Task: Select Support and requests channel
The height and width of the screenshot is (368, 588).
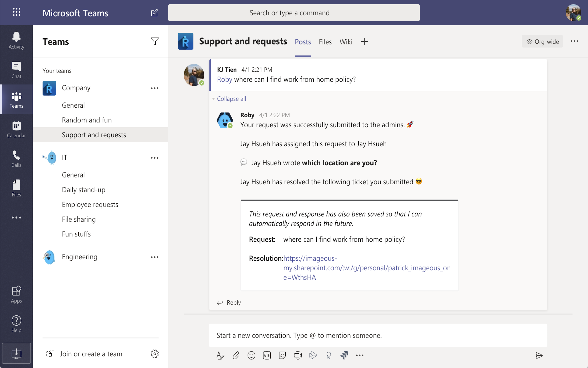Action: [100, 135]
